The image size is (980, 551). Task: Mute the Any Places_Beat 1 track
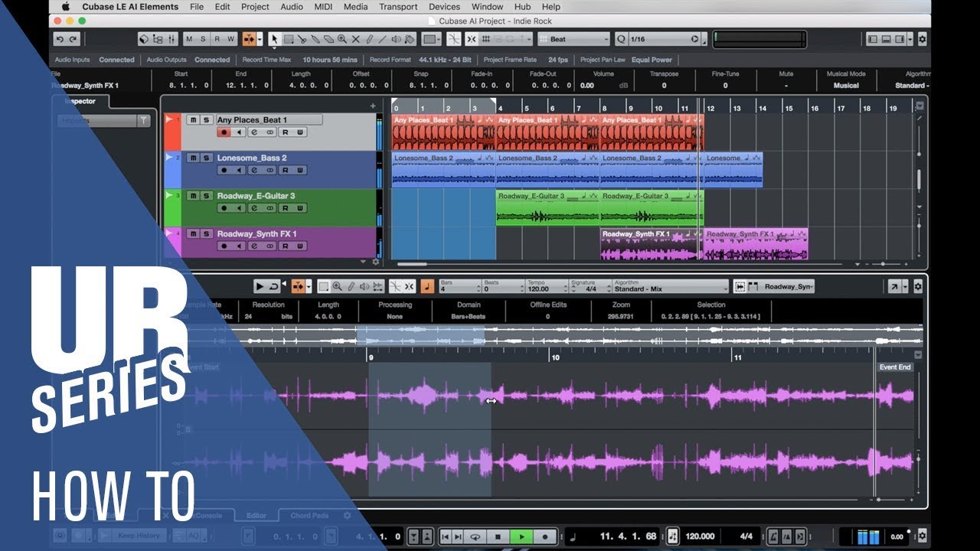[x=194, y=120]
